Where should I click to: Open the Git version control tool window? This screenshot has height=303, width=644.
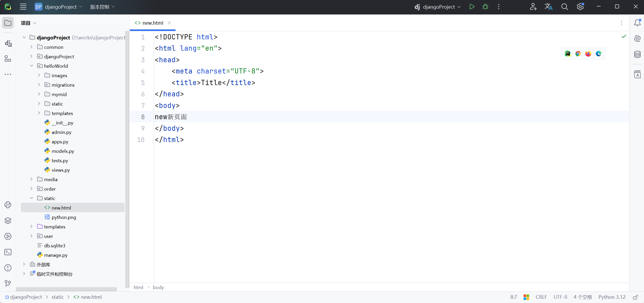click(x=8, y=284)
